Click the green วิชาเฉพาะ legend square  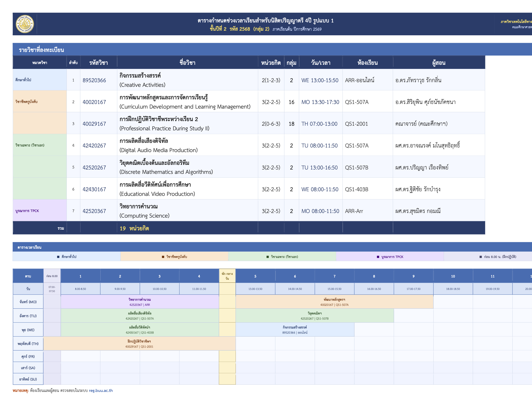pyautogui.click(x=268, y=257)
